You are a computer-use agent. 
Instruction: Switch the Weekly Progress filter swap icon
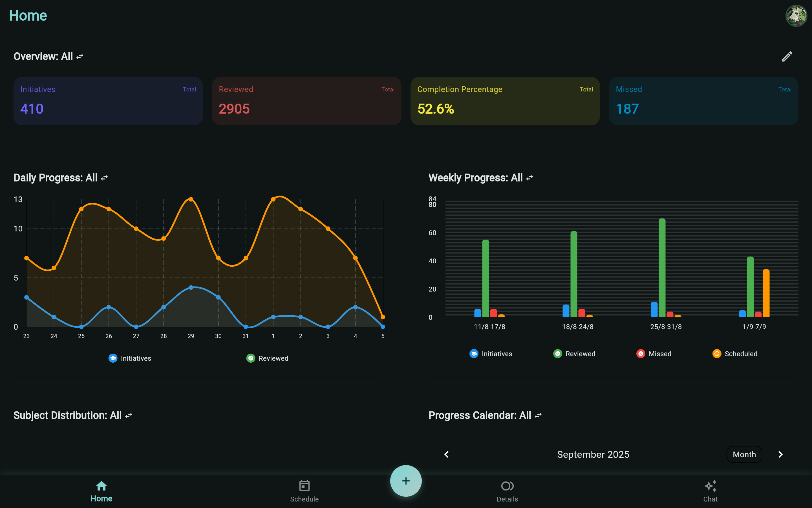[x=529, y=178]
